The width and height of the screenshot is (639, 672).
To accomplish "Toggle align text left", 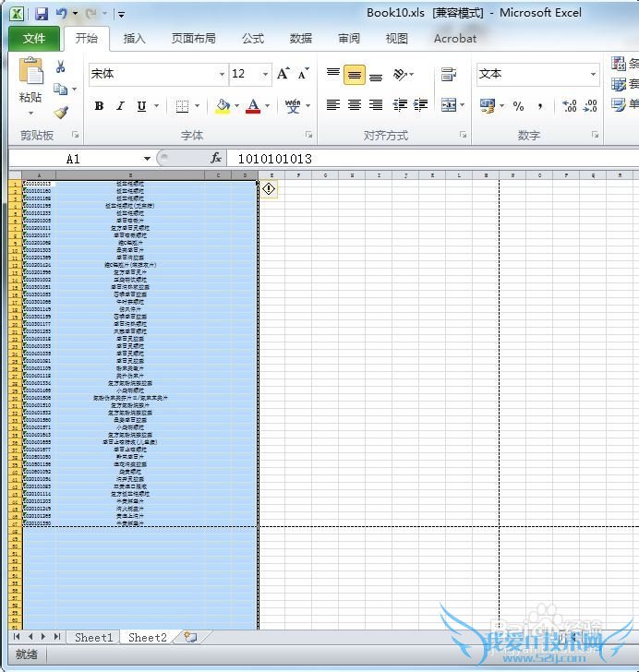I will 332,105.
